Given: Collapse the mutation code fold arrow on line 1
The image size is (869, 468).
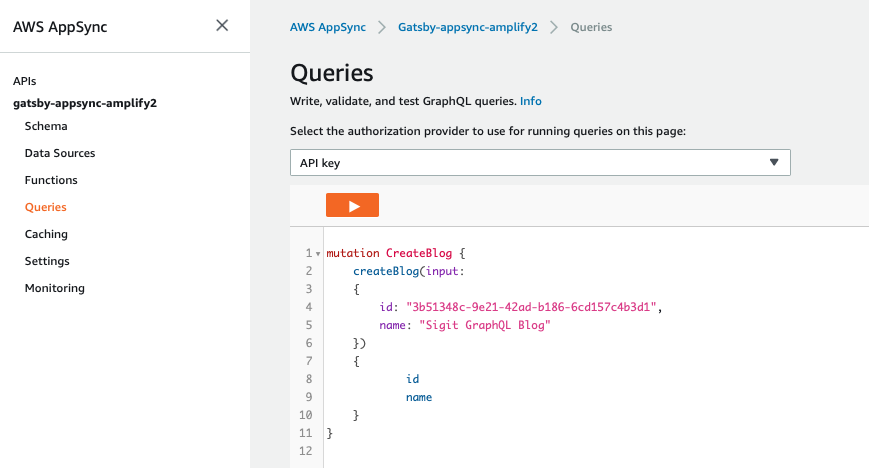Looking at the screenshot, I should coord(318,254).
